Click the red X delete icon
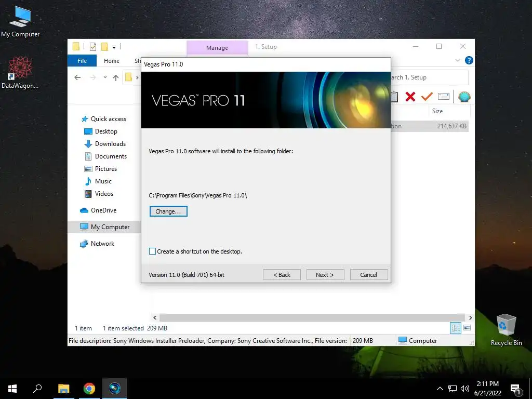The width and height of the screenshot is (532, 399). (410, 97)
